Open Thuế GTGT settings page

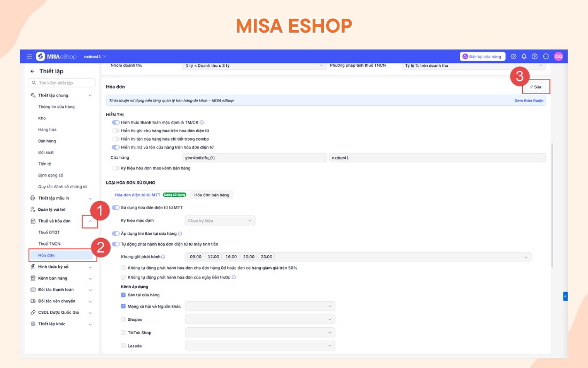pyautogui.click(x=49, y=232)
